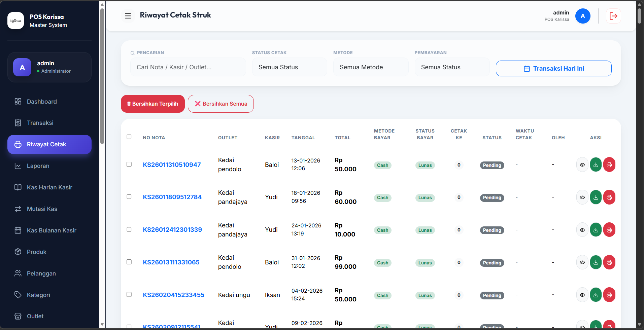Open nota link KS26012412301339
The height and width of the screenshot is (330, 644).
click(x=172, y=229)
